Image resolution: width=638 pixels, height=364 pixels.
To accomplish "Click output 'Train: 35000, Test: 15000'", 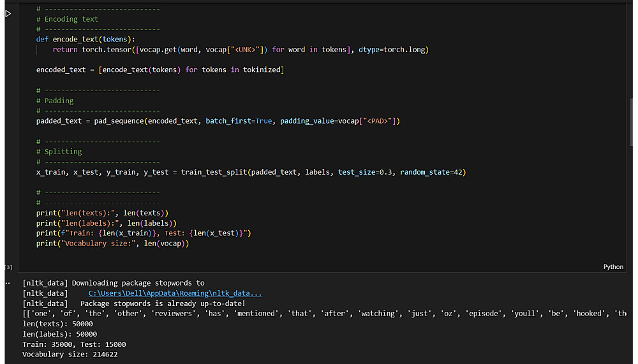I will click(74, 344).
